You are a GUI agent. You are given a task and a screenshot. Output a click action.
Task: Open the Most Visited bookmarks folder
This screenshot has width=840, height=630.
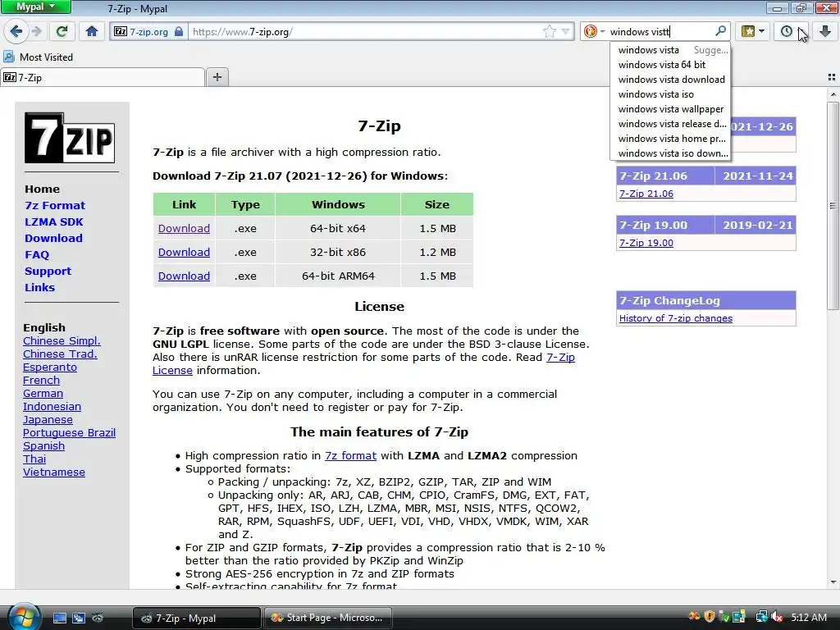pos(38,57)
